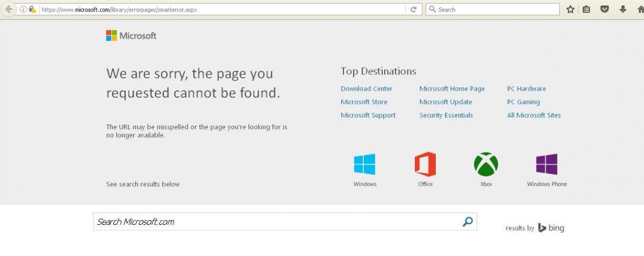Screen dimensions: 644x256
Task: Open site information icon in address bar
Action: (x=23, y=9)
